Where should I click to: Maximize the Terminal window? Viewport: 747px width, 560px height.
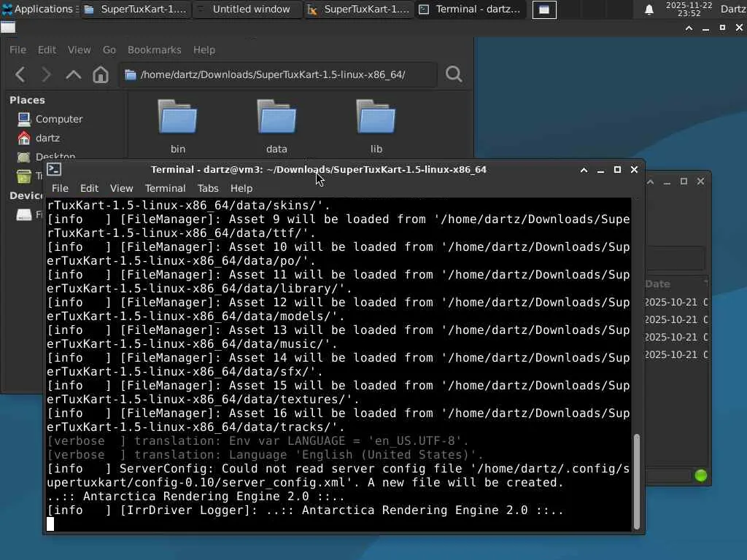point(617,169)
